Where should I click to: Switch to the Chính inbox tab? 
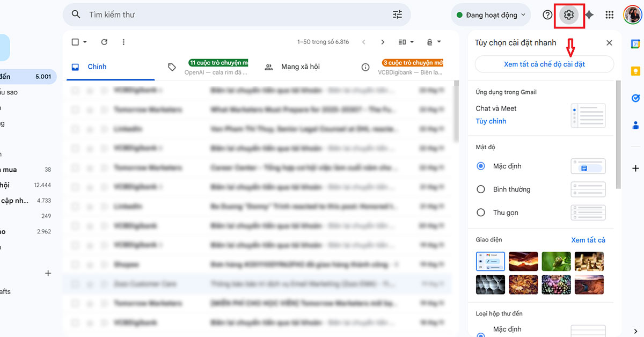(97, 67)
